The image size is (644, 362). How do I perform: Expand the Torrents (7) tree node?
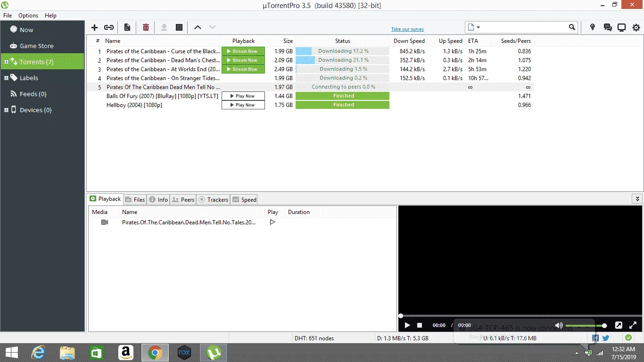(x=6, y=62)
